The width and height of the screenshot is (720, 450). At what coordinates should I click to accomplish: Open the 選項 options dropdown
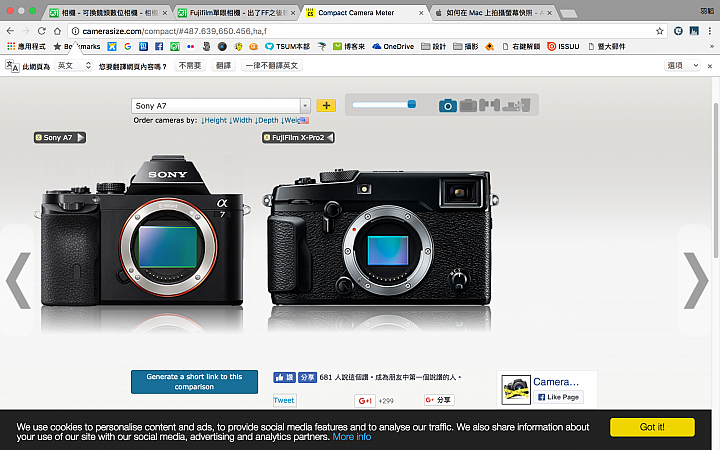pyautogui.click(x=682, y=66)
